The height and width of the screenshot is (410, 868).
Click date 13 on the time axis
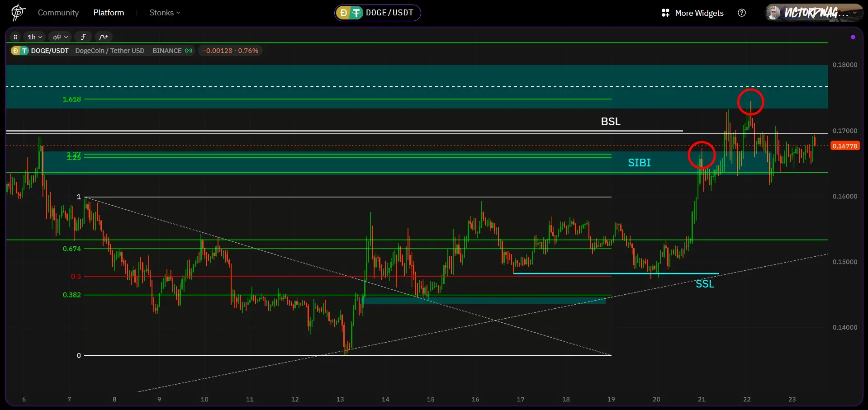(340, 399)
